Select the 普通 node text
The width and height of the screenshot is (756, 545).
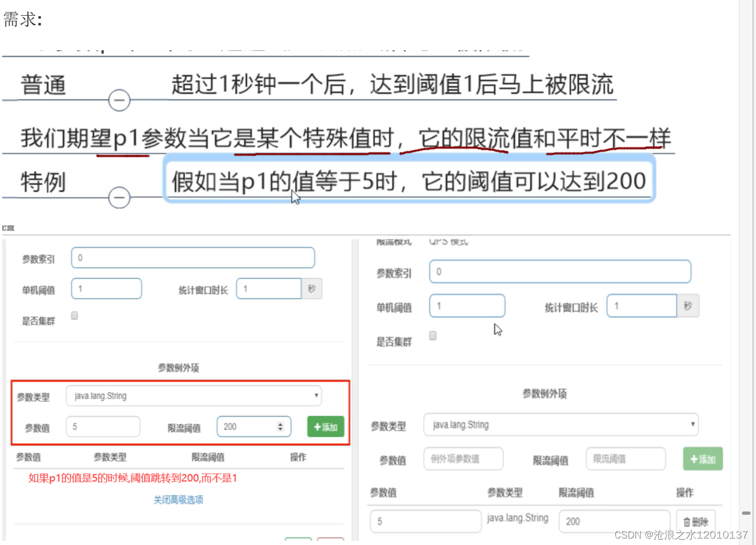click(x=43, y=85)
